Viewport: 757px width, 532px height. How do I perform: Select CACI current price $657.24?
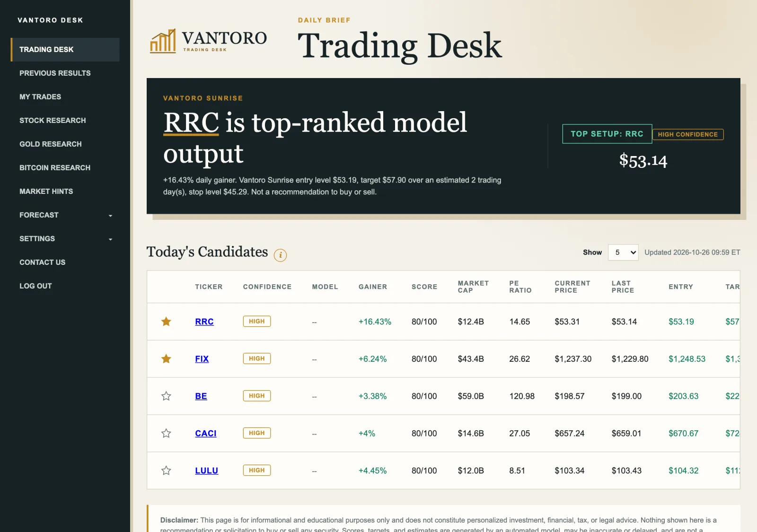pyautogui.click(x=570, y=433)
